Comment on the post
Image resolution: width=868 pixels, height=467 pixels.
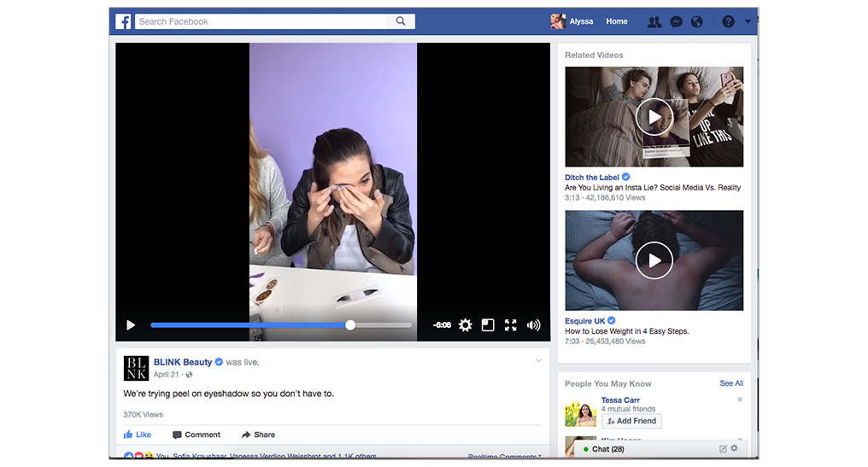pos(196,435)
